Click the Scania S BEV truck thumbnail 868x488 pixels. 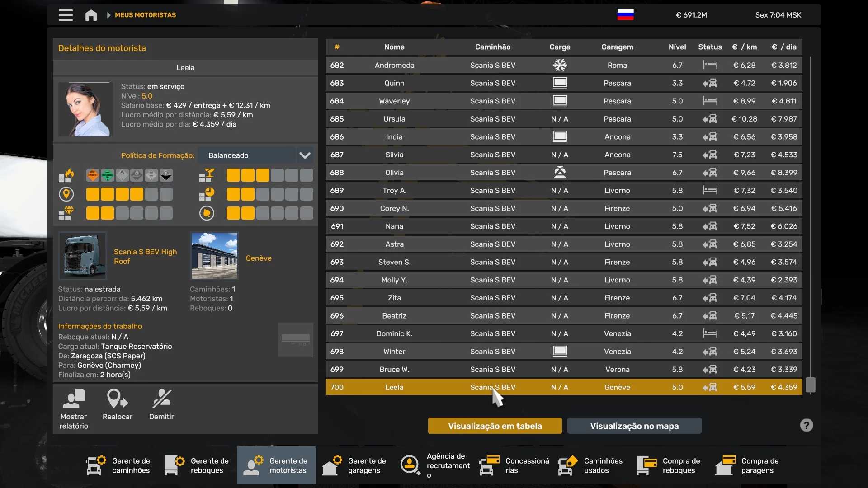83,256
